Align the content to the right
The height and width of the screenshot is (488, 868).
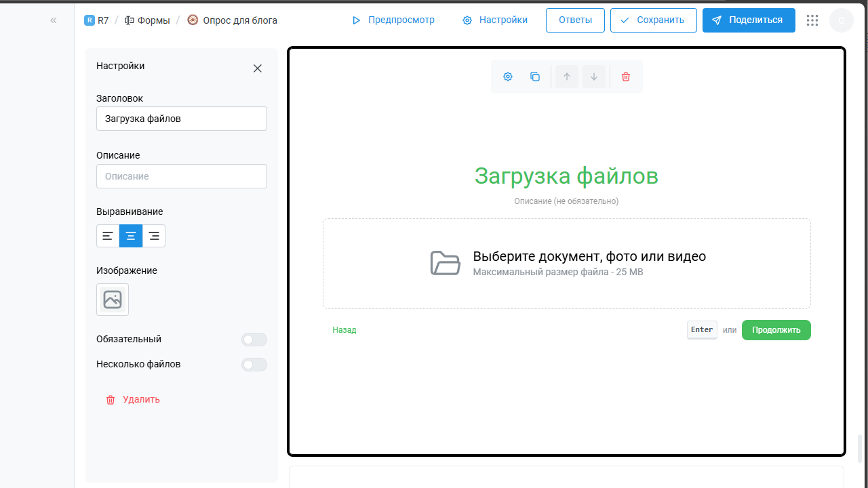[x=154, y=236]
